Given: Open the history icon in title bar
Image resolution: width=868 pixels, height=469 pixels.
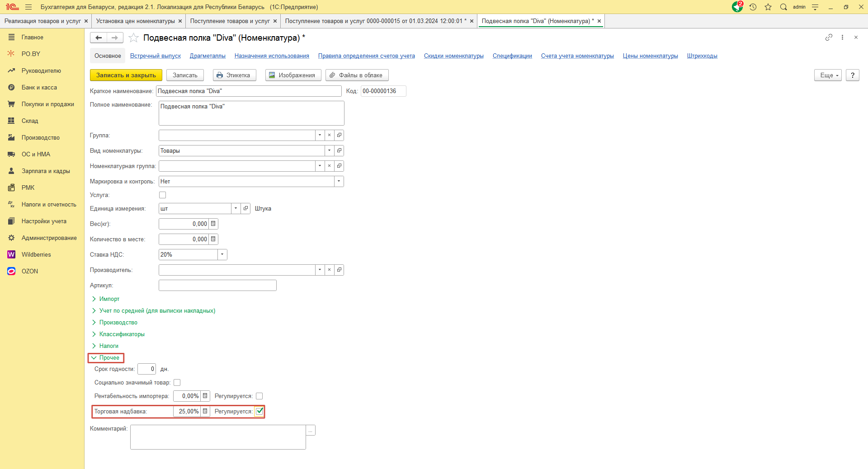Looking at the screenshot, I should pos(753,7).
